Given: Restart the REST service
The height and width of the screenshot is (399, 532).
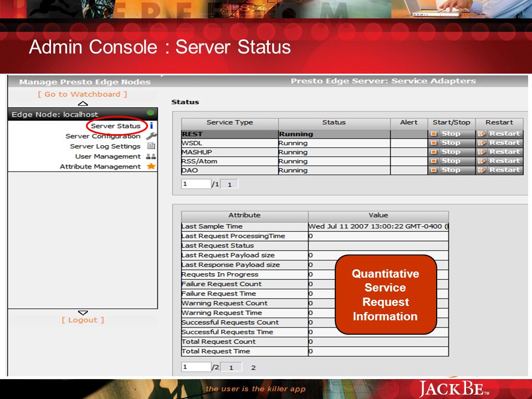Looking at the screenshot, I should point(499,134).
